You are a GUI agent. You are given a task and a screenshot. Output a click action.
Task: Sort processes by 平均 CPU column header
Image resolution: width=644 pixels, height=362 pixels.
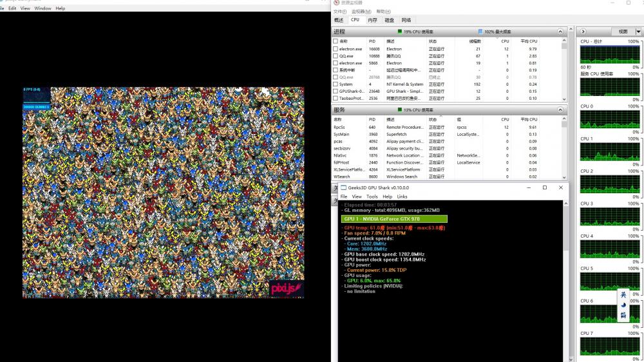tap(529, 41)
